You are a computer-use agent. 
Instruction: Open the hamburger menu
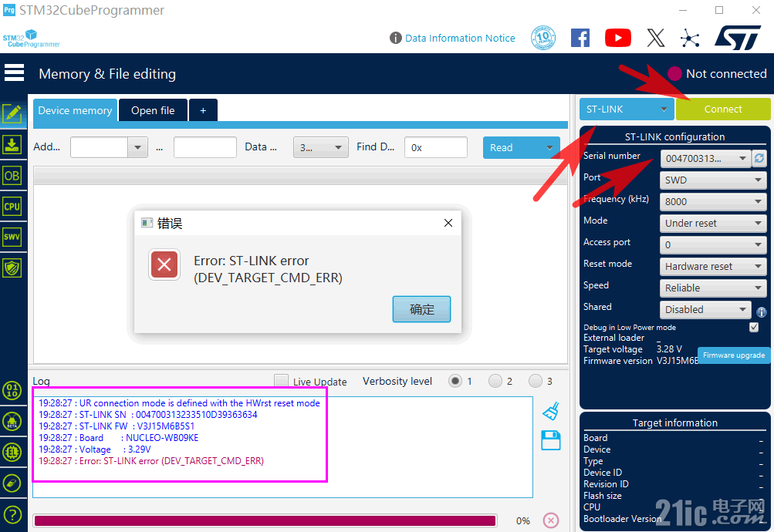coord(14,72)
